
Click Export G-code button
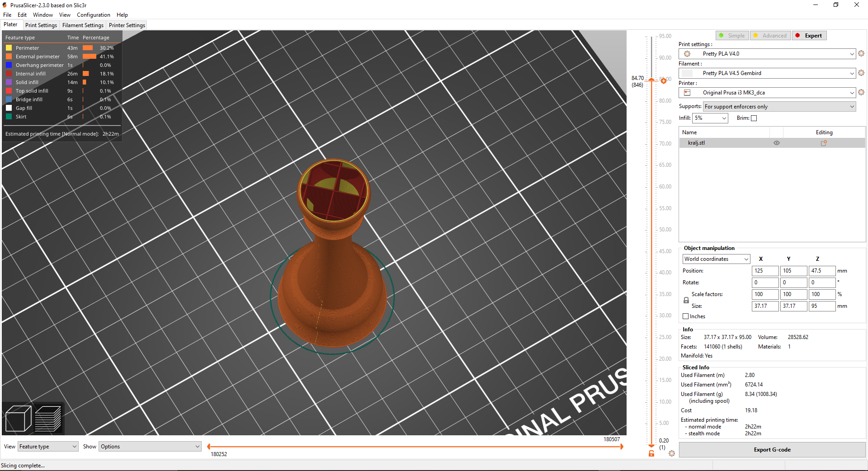pyautogui.click(x=772, y=450)
